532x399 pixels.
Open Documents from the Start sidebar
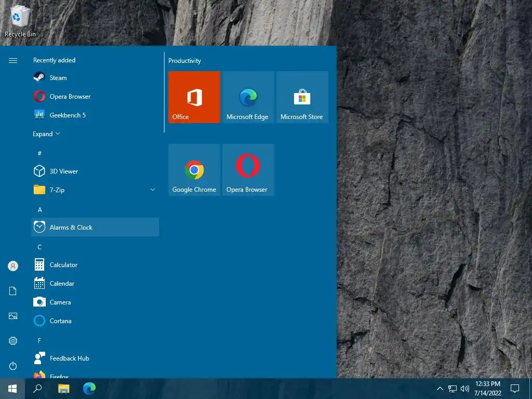pos(13,291)
